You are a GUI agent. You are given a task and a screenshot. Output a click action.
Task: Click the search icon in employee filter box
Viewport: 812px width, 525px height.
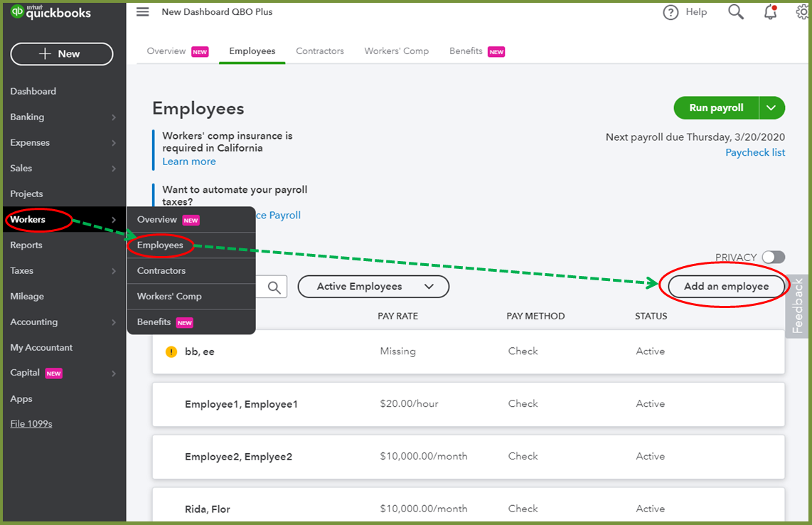click(x=274, y=287)
